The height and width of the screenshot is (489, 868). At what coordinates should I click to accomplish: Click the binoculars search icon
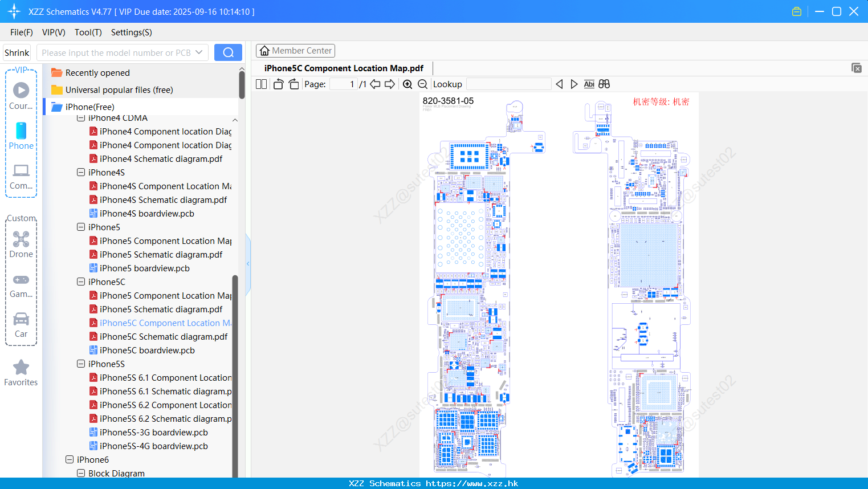[604, 84]
